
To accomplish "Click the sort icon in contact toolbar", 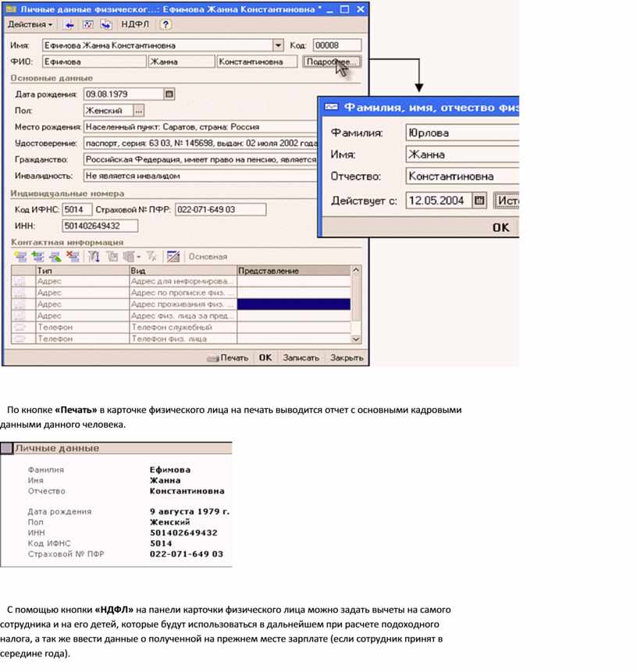I will [x=94, y=257].
